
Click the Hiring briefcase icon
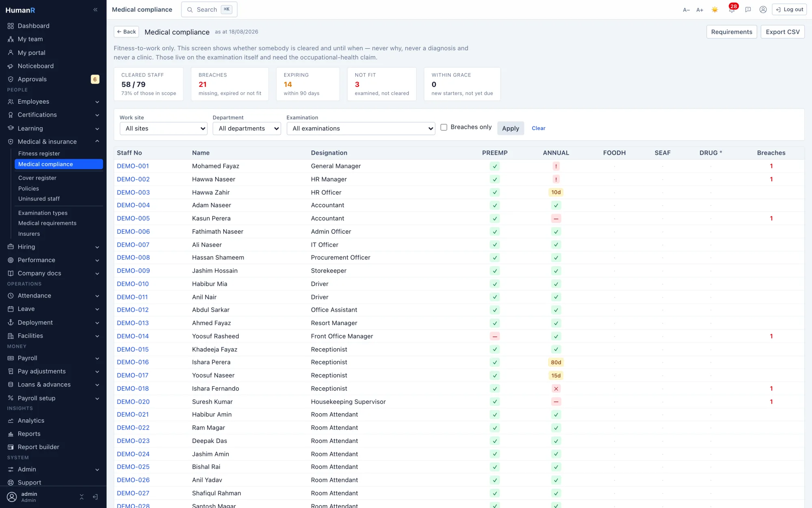(x=11, y=247)
